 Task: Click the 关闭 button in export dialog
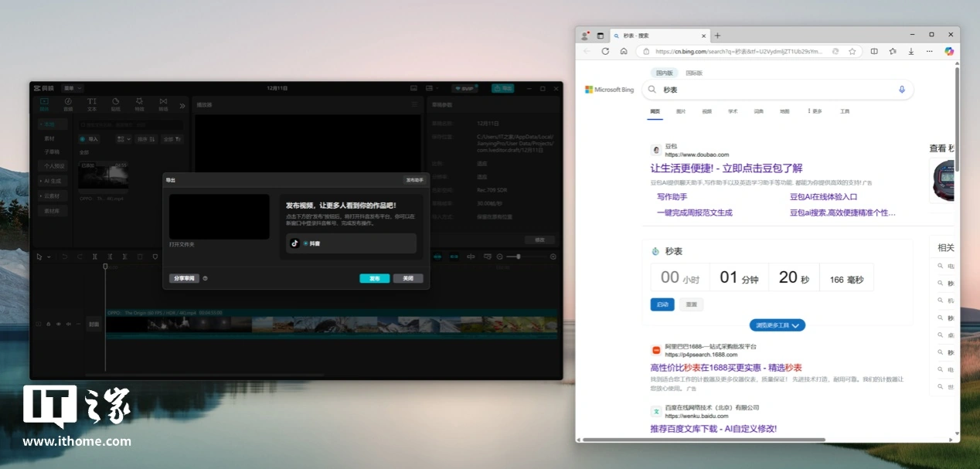(x=408, y=278)
